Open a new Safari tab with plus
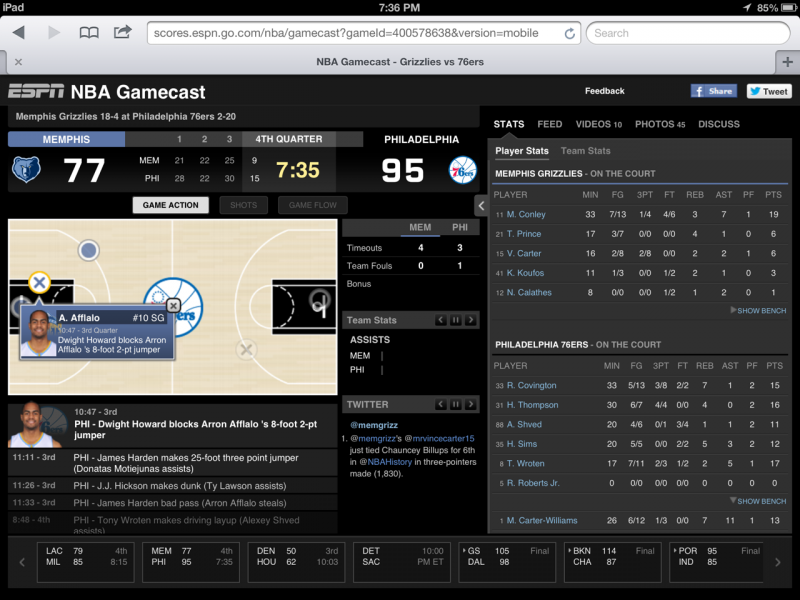This screenshot has height=600, width=800. pos(787,62)
